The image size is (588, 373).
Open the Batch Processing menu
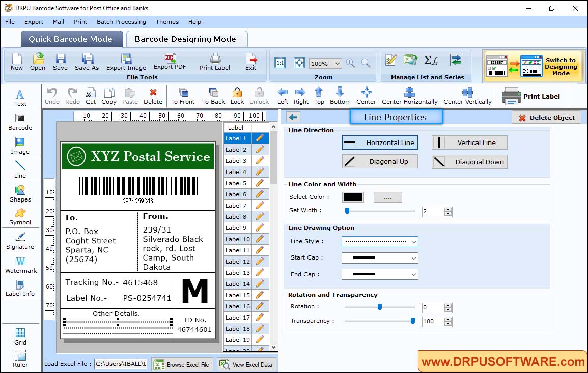[x=122, y=22]
